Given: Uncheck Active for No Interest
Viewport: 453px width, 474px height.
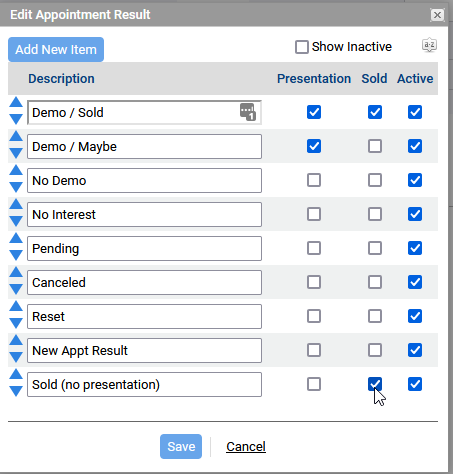Looking at the screenshot, I should click(415, 214).
